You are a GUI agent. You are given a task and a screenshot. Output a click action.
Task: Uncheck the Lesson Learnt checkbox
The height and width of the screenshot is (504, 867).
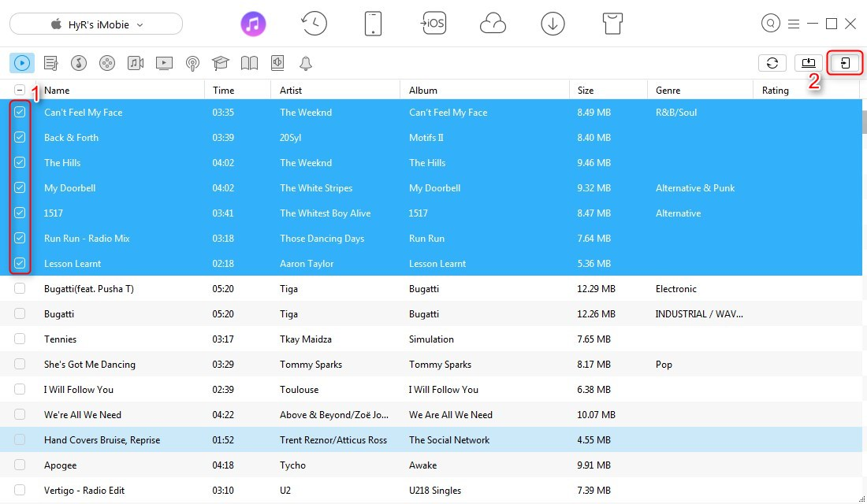tap(20, 263)
